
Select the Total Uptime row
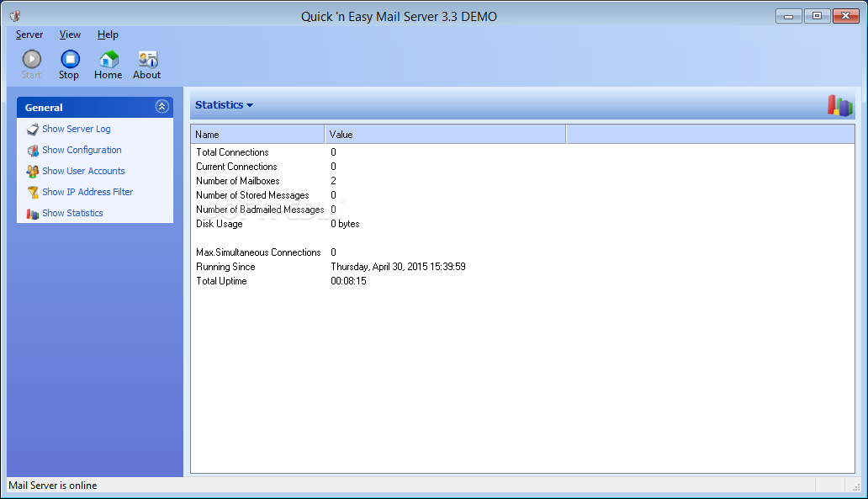click(x=522, y=281)
